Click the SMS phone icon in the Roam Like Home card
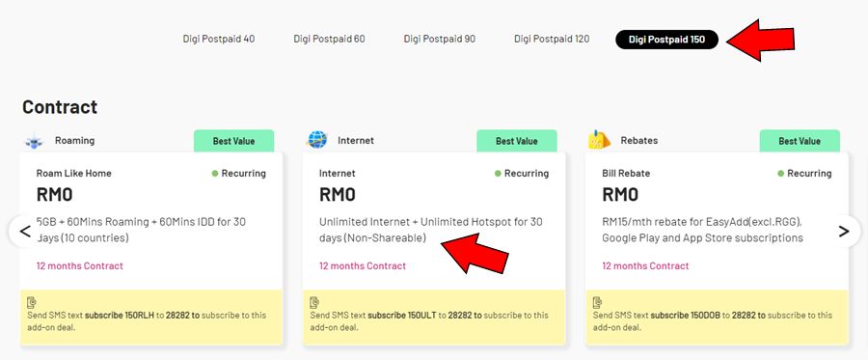This screenshot has height=360, width=868. click(x=32, y=302)
